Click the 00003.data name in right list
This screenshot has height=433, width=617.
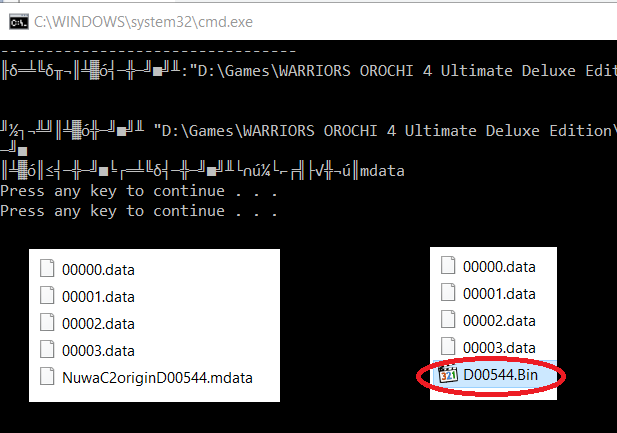click(x=499, y=348)
